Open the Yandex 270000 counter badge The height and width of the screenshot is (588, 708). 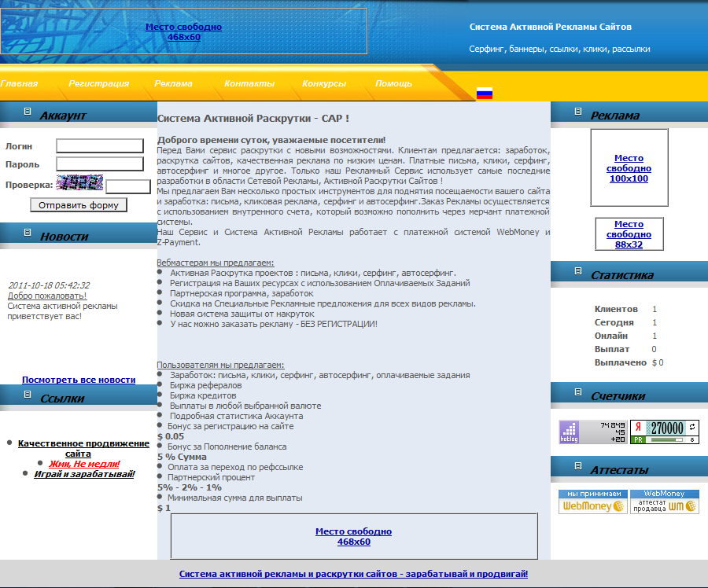tap(665, 432)
